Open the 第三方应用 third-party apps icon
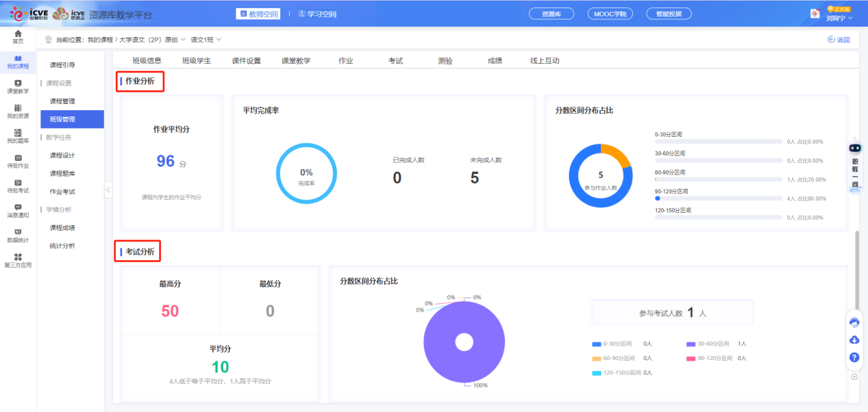The width and height of the screenshot is (868, 412). pos(16,261)
